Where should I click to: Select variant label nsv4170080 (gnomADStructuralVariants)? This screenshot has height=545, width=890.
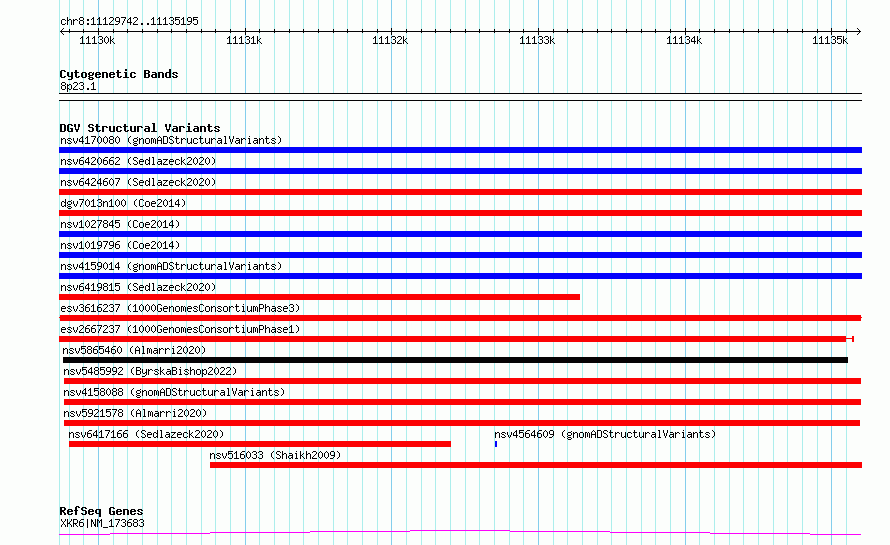pyautogui.click(x=171, y=140)
